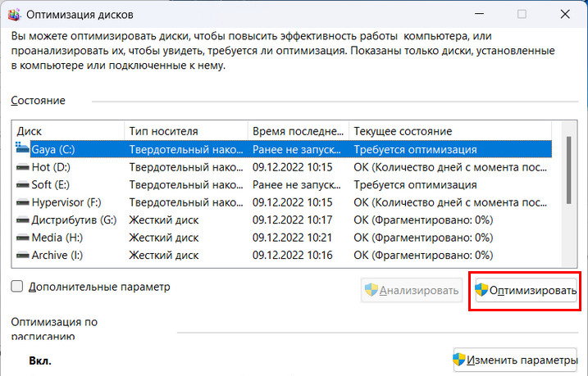
Task: Select the Gaya (C:) drive row
Action: point(284,149)
